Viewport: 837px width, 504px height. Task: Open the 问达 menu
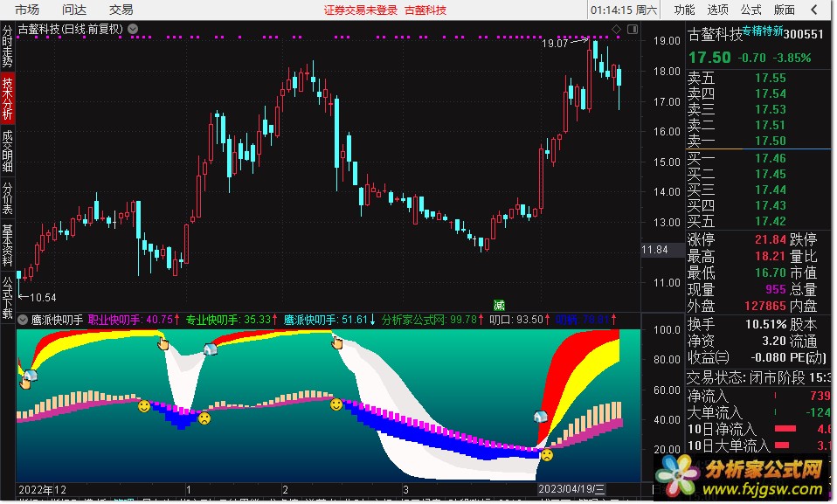(73, 10)
